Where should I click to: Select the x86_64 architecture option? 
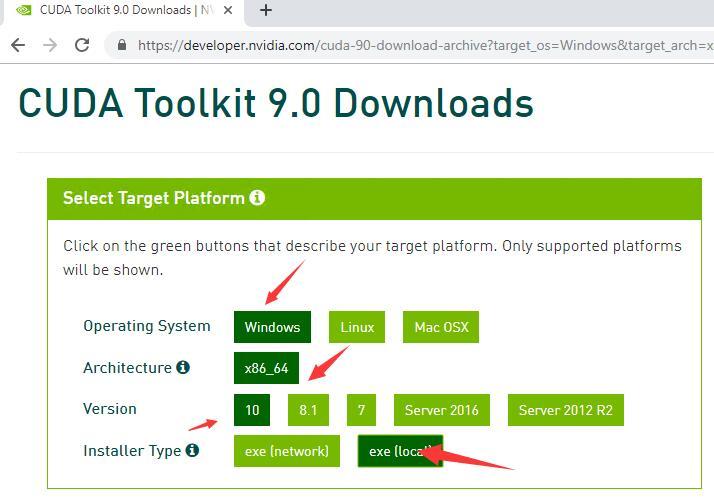pos(266,368)
